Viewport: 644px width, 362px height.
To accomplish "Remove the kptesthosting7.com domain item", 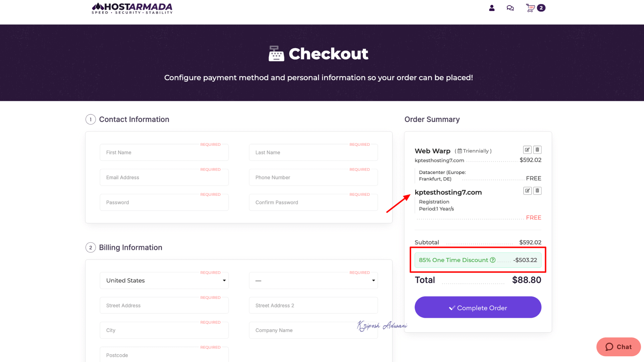I will coord(537,191).
